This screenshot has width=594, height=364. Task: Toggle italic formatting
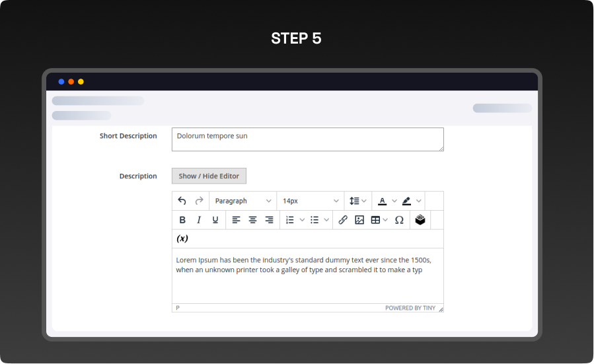click(x=199, y=220)
